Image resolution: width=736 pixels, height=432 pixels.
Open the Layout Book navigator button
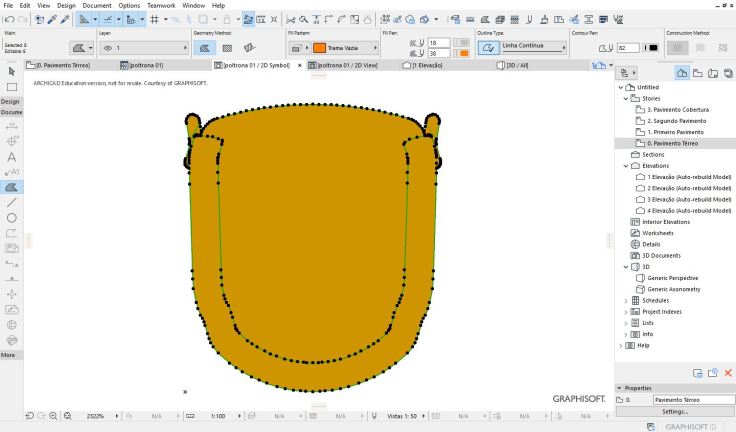point(713,73)
